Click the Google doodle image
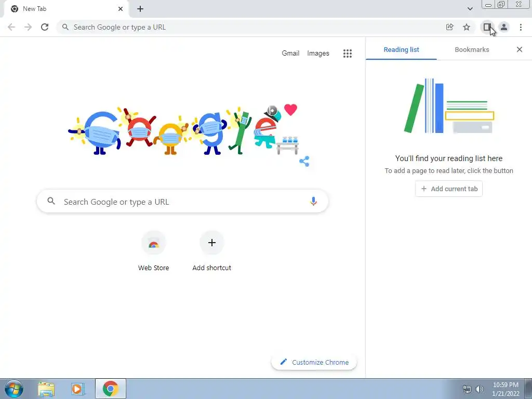The width and height of the screenshot is (532, 399). (x=183, y=130)
